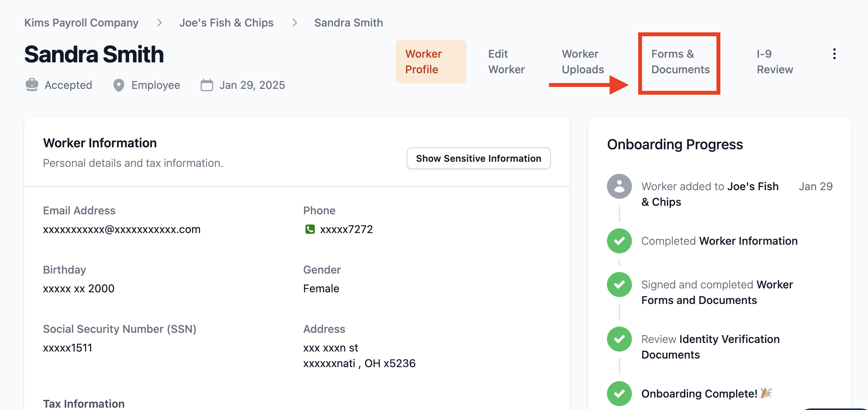
Task: Open the three-dot more options menu
Action: pyautogui.click(x=834, y=54)
